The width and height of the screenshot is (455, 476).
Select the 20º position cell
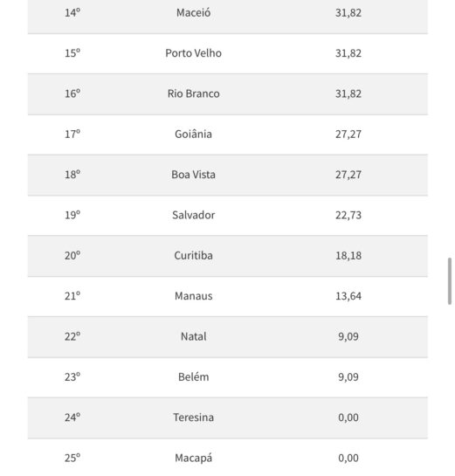pos(72,255)
